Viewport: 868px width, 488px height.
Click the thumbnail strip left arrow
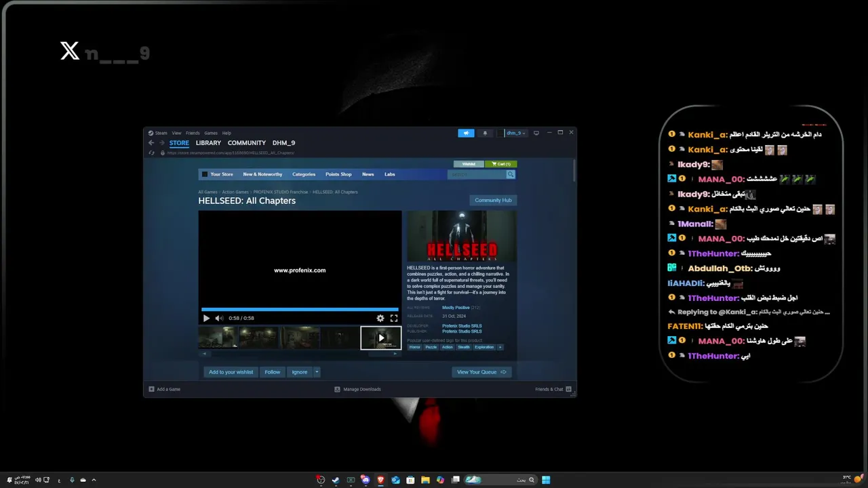205,354
